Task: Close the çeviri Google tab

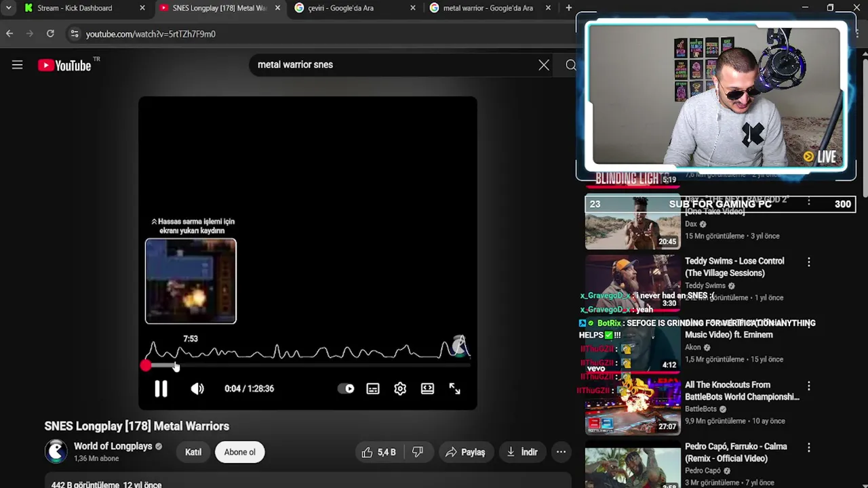Action: (413, 8)
